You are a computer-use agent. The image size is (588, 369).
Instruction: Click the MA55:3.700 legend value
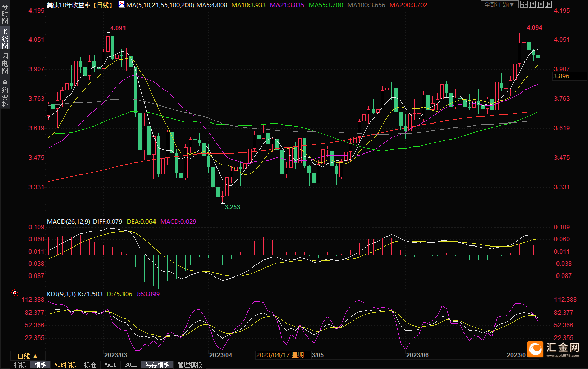point(326,5)
